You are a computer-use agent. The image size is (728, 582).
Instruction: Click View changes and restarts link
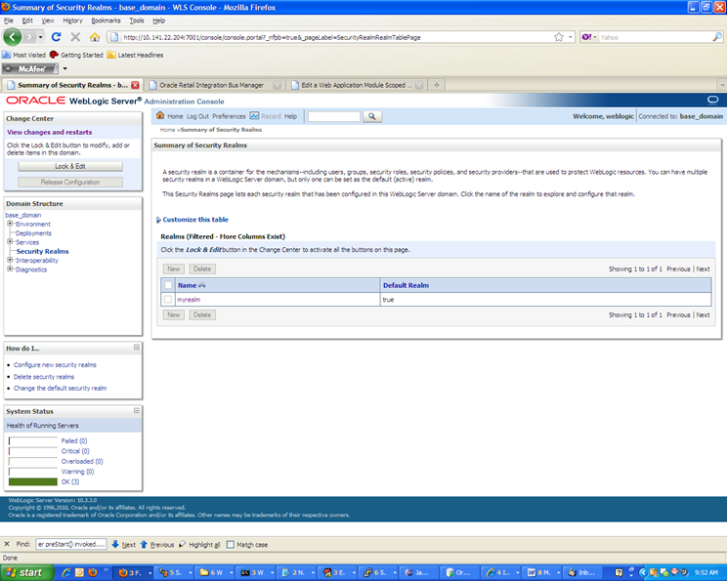49,132
